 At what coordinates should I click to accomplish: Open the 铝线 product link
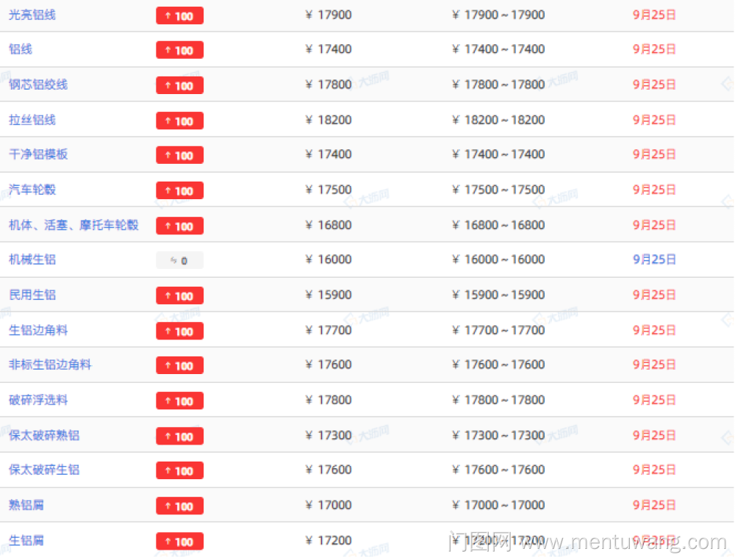(x=21, y=49)
